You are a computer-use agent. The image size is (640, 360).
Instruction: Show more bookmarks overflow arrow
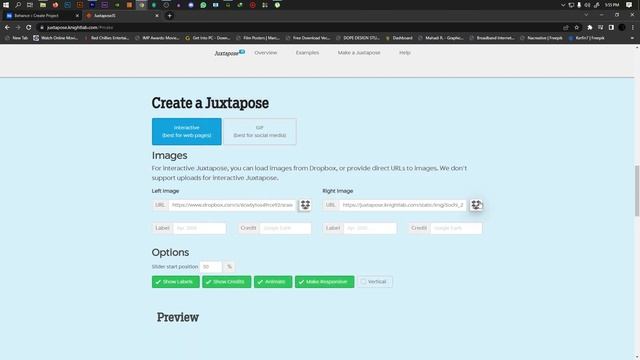coord(632,38)
